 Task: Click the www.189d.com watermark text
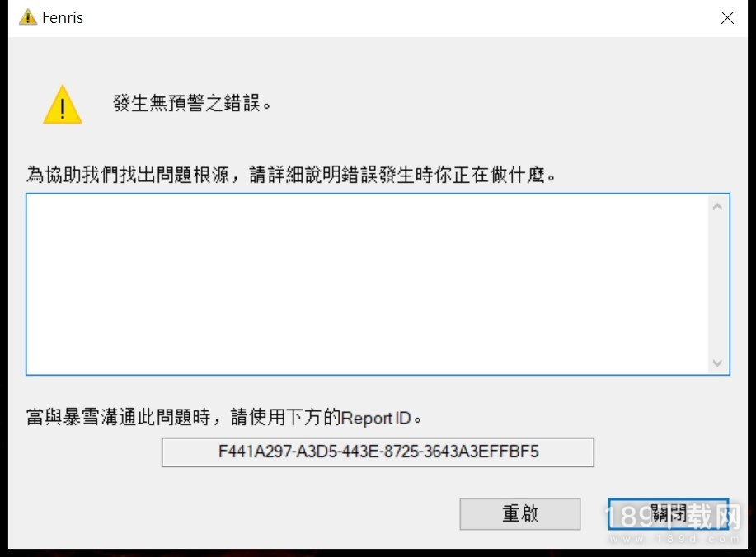click(x=674, y=539)
